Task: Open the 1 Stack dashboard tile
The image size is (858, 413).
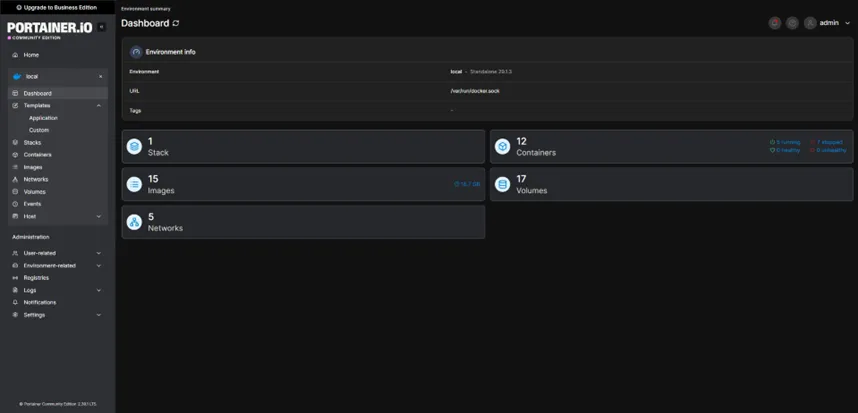Action: pyautogui.click(x=303, y=147)
